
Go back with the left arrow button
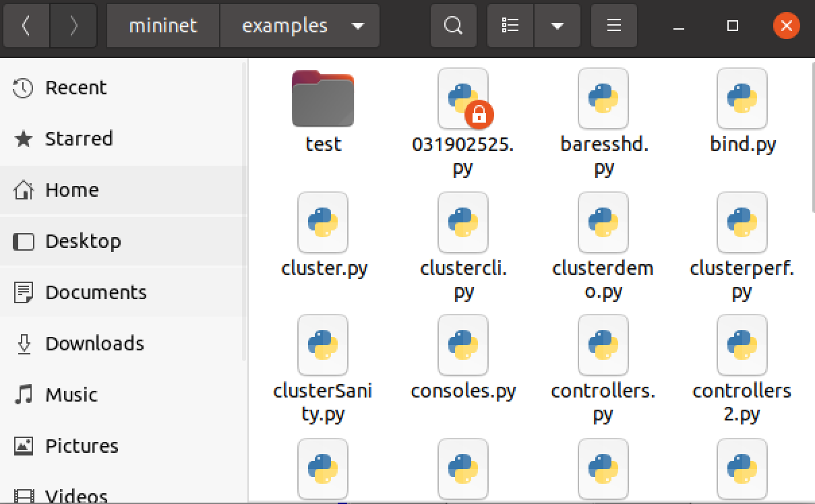26,26
